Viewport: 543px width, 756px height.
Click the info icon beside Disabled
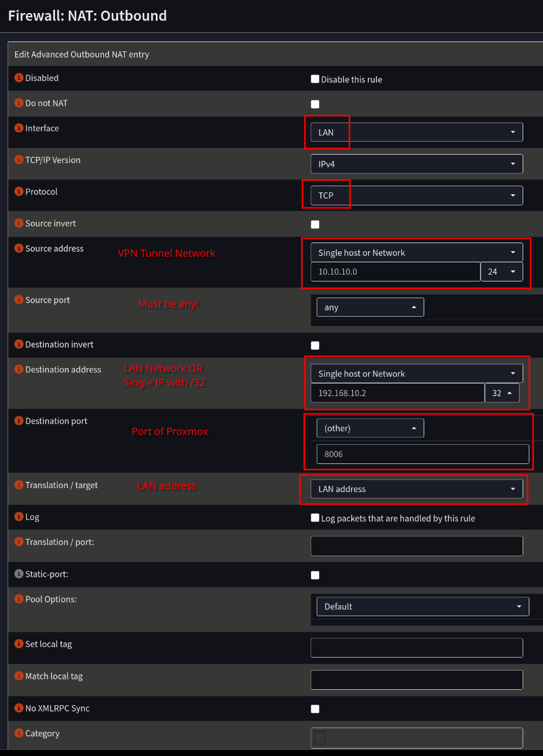19,78
